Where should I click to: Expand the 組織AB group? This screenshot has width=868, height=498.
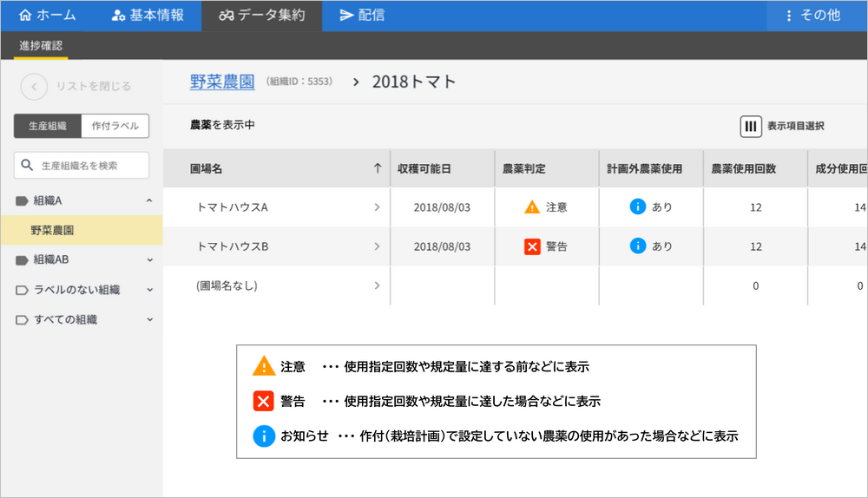pyautogui.click(x=149, y=259)
